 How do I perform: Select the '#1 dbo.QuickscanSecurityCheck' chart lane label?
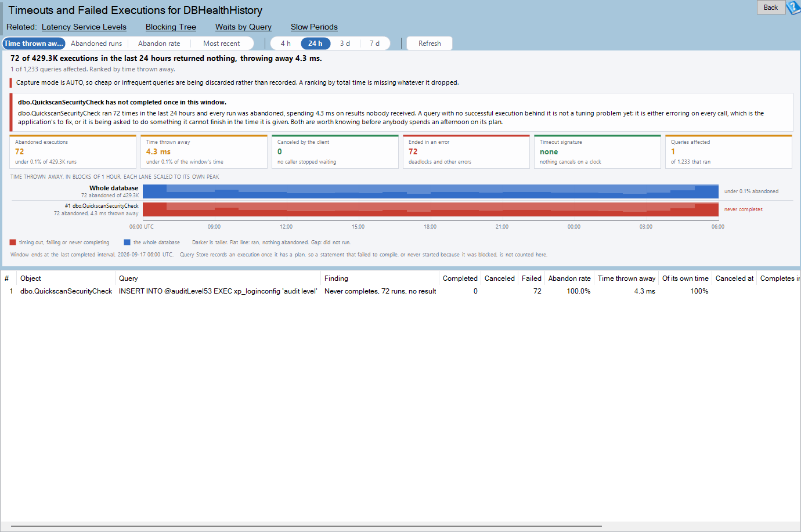(102, 206)
